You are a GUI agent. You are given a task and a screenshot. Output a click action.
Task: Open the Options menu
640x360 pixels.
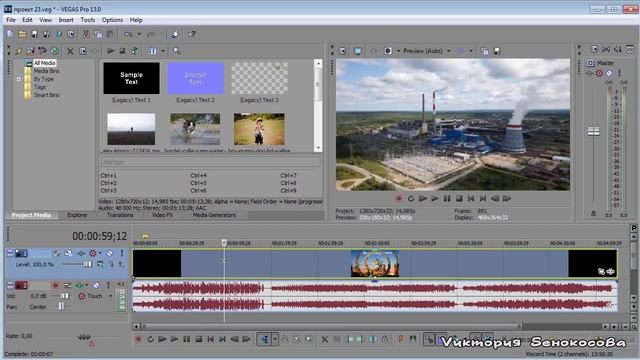point(112,20)
